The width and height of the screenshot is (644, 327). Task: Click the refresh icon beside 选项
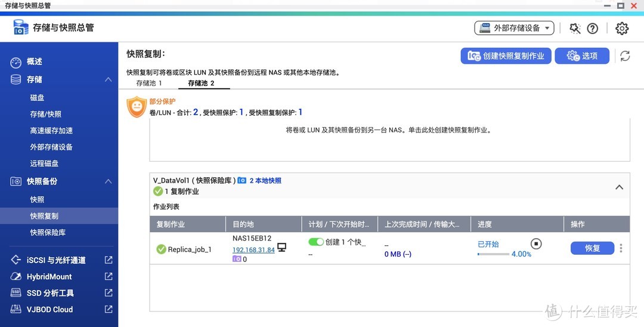pos(625,56)
